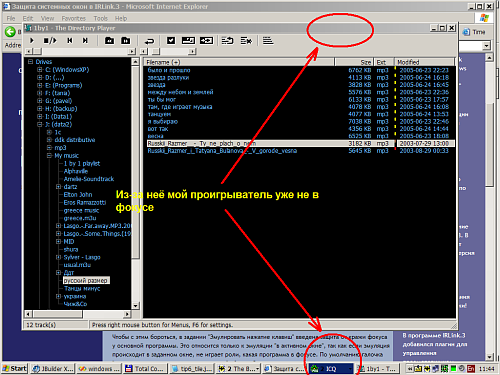Open Edit menu in Internet Explorer
Viewport: 500px width, 375px height.
28,18
